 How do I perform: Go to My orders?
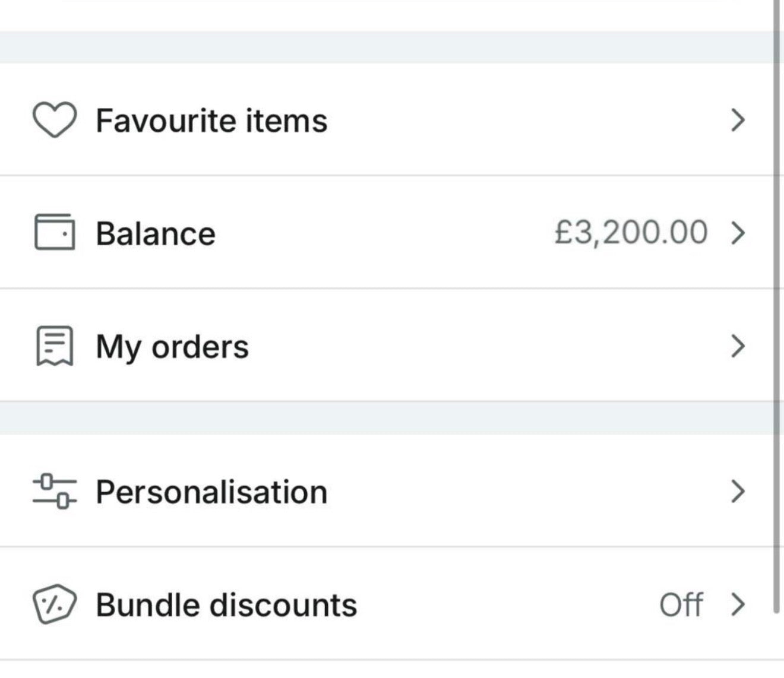tap(172, 347)
